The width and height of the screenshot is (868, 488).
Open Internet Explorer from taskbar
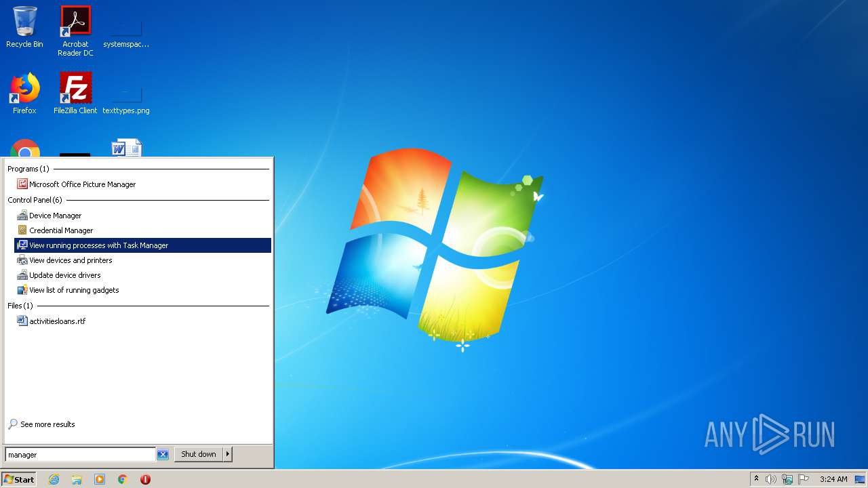(54, 479)
